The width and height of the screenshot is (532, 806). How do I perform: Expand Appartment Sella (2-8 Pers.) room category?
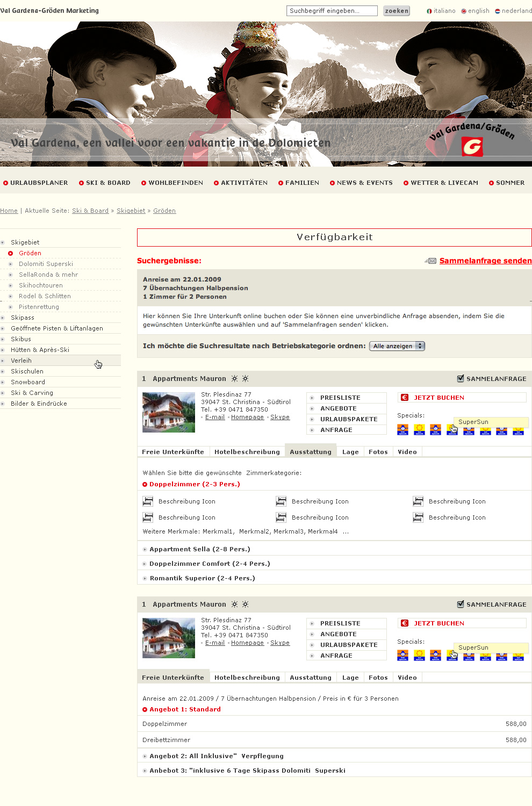199,549
